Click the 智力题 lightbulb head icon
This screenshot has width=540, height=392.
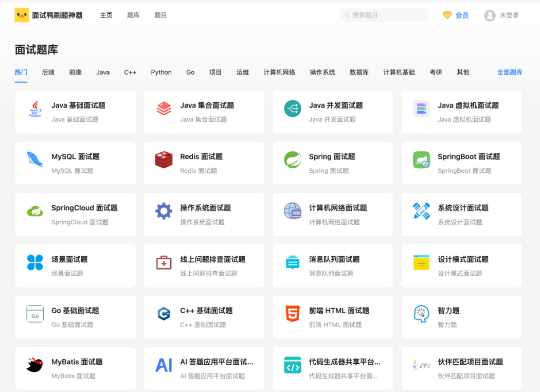click(421, 314)
